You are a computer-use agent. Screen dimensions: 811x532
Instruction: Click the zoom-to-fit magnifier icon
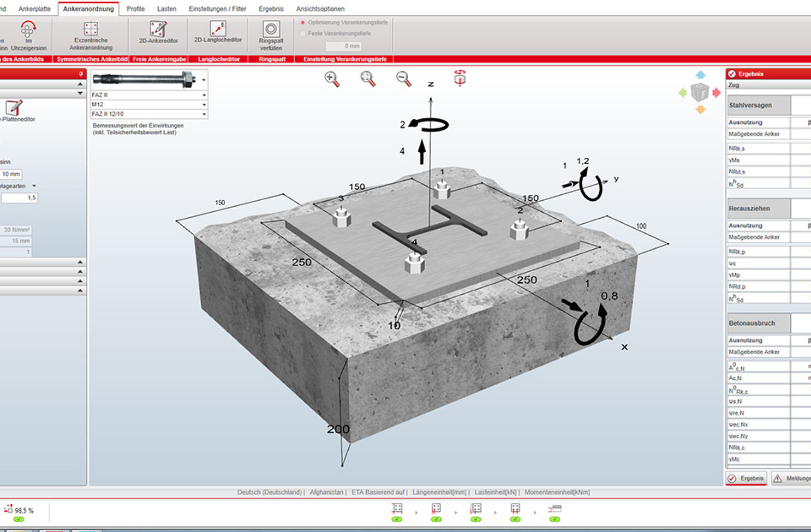[x=368, y=79]
